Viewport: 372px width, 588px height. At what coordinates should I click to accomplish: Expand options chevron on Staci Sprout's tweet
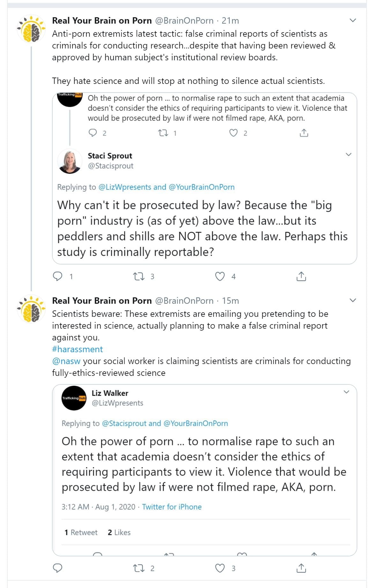pos(348,154)
